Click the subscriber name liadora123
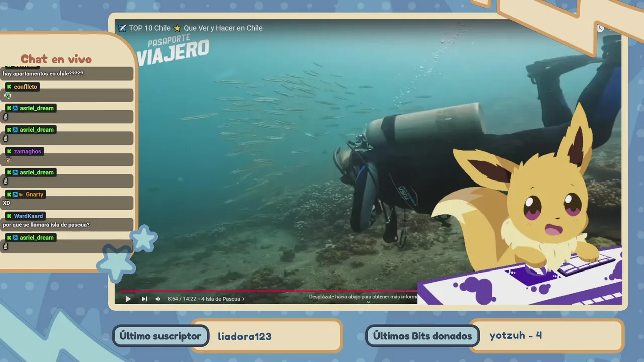 tap(245, 336)
